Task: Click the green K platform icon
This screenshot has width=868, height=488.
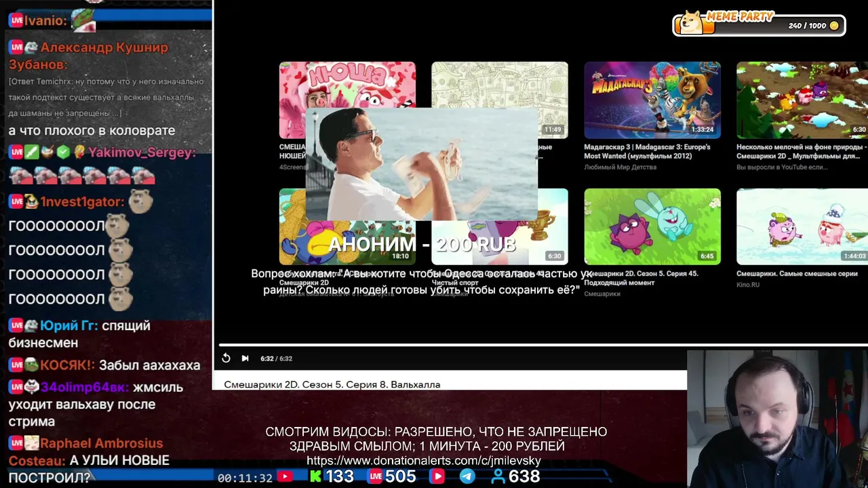Action: click(x=315, y=477)
